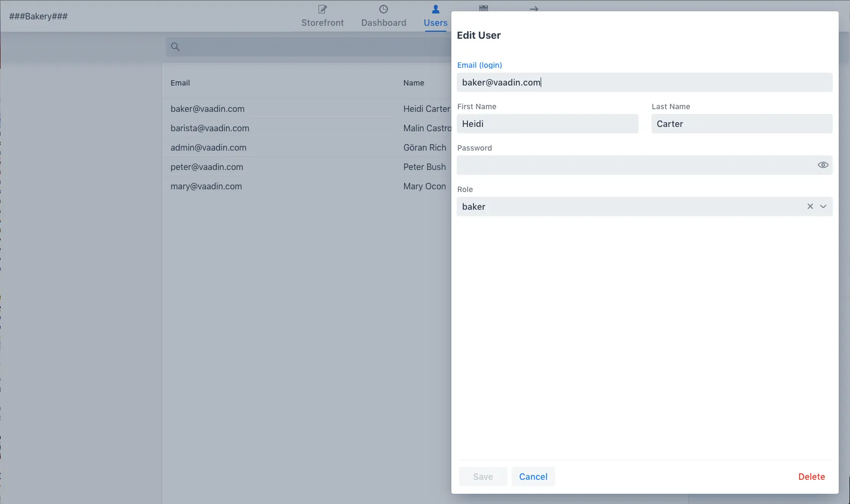850x504 pixels.
Task: Click the Last Name field
Action: coord(741,124)
